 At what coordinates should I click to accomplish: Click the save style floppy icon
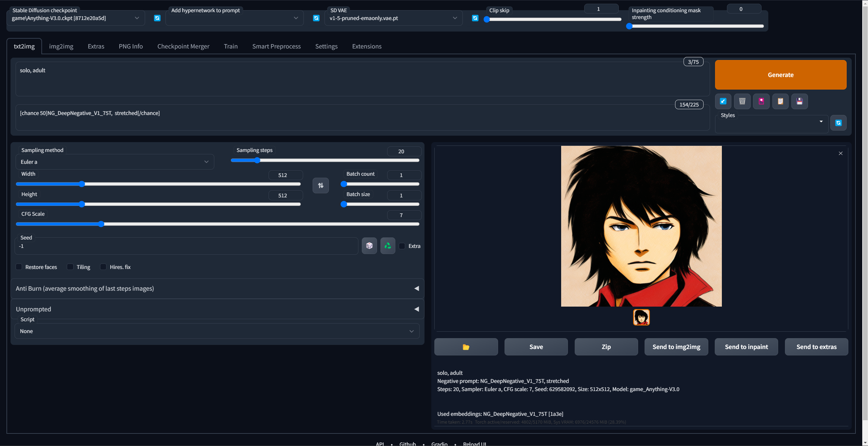coord(800,101)
